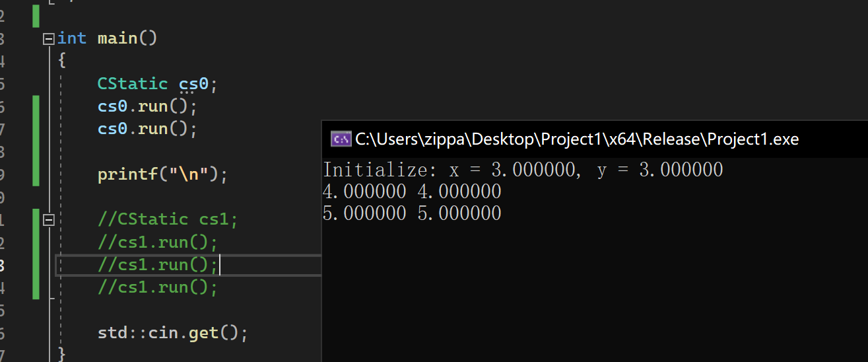The image size is (868, 362).
Task: Place cursor on the CStatic type name
Action: click(x=133, y=84)
